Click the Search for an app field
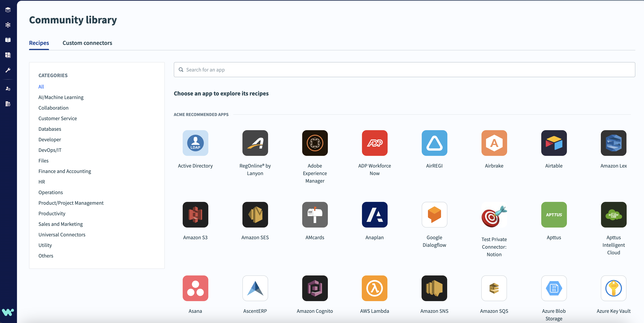The height and width of the screenshot is (323, 644). coord(404,70)
